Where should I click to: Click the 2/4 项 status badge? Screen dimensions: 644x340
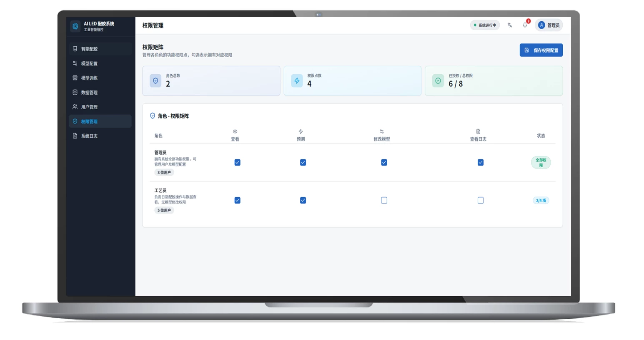point(541,201)
